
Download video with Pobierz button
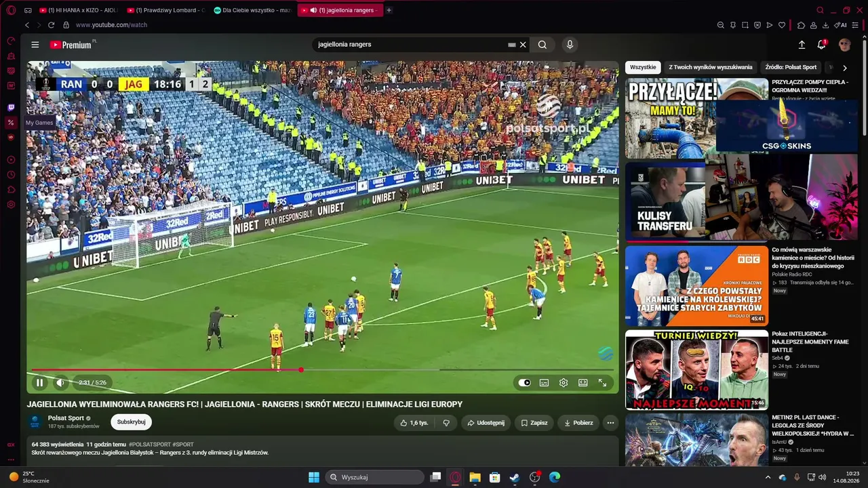578,423
